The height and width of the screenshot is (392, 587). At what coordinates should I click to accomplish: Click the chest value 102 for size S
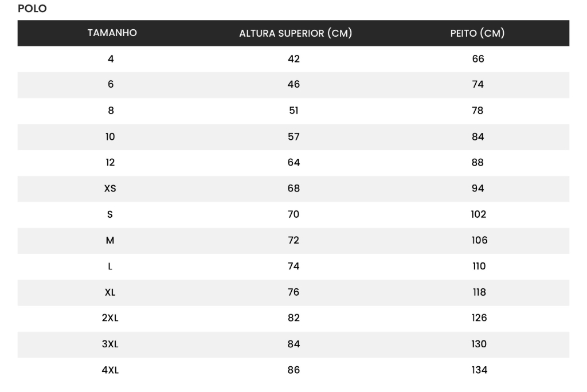(x=478, y=214)
